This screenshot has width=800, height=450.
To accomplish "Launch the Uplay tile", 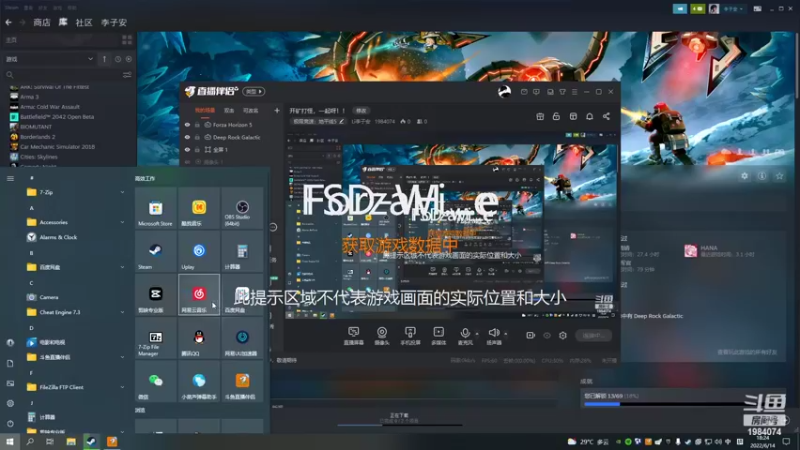I will tap(199, 251).
